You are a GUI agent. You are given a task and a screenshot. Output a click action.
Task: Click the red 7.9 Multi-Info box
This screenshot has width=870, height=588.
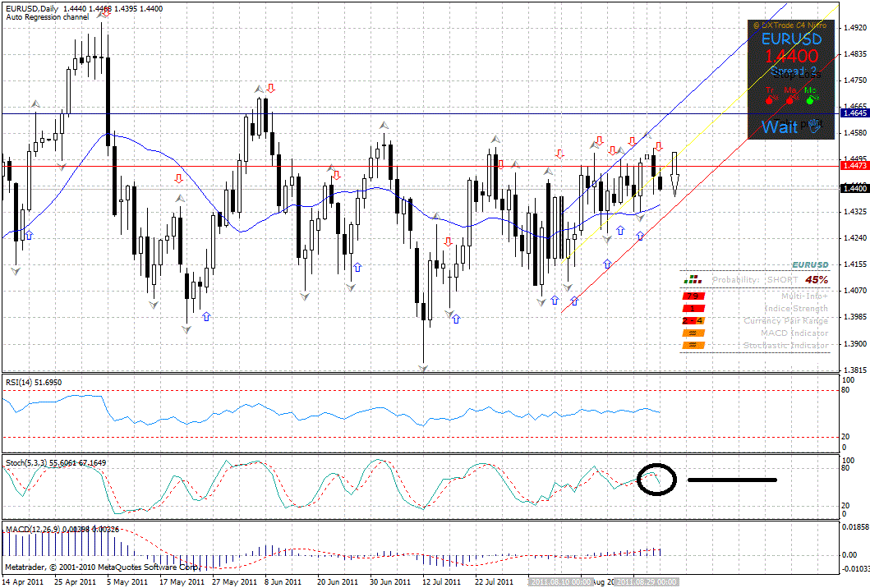coord(693,296)
